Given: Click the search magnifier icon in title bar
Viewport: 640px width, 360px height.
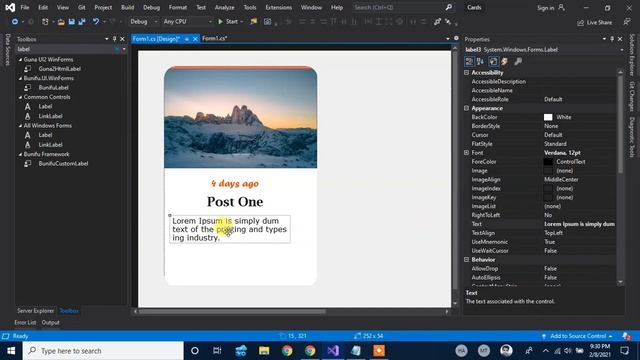Looking at the screenshot, I should click(449, 7).
